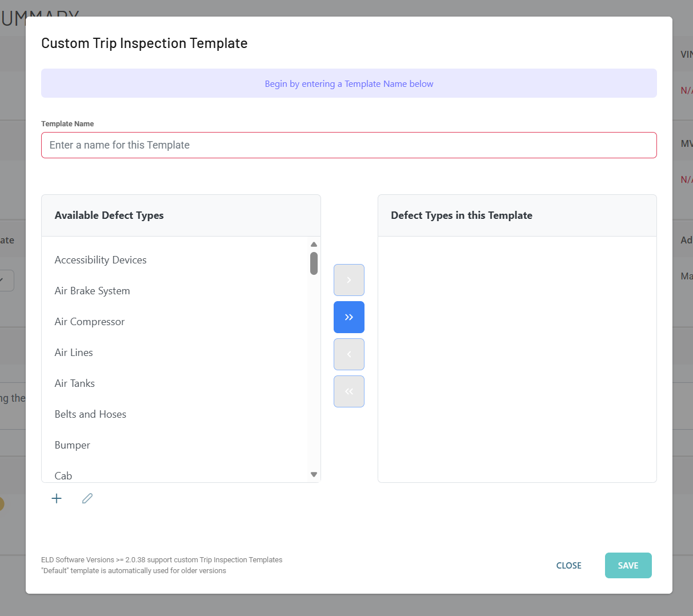This screenshot has width=693, height=616.
Task: Select the Air Tanks defect type
Action: click(74, 383)
